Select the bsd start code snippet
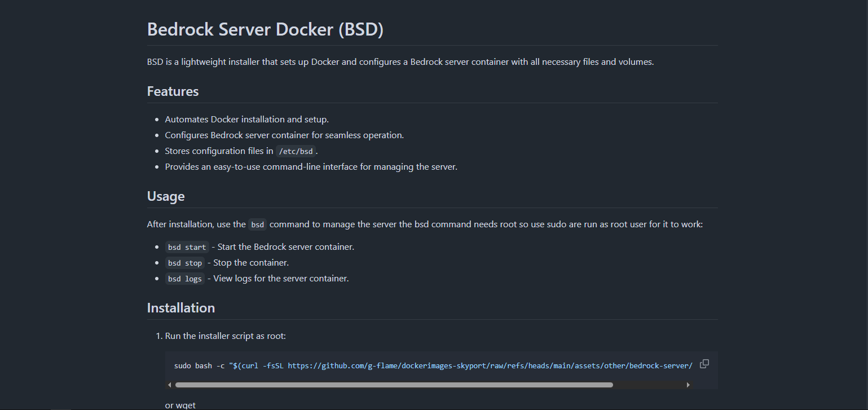868x410 pixels. (187, 246)
